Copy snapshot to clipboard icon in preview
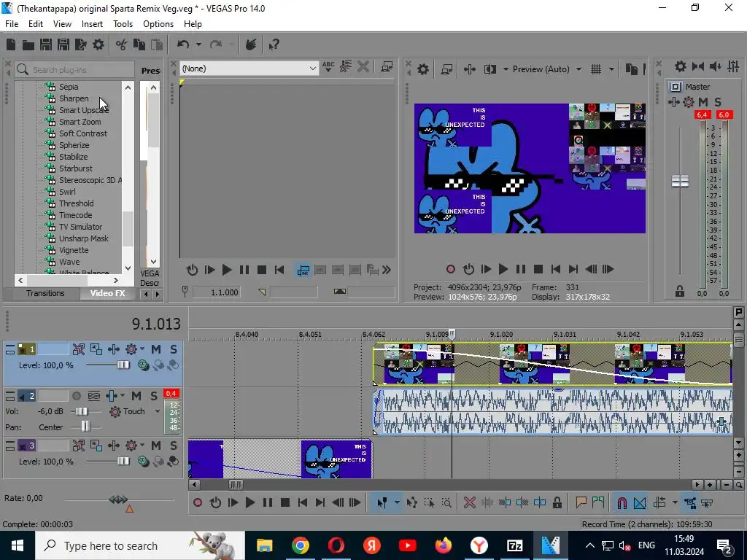Image resolution: width=747 pixels, height=560 pixels. [631, 69]
